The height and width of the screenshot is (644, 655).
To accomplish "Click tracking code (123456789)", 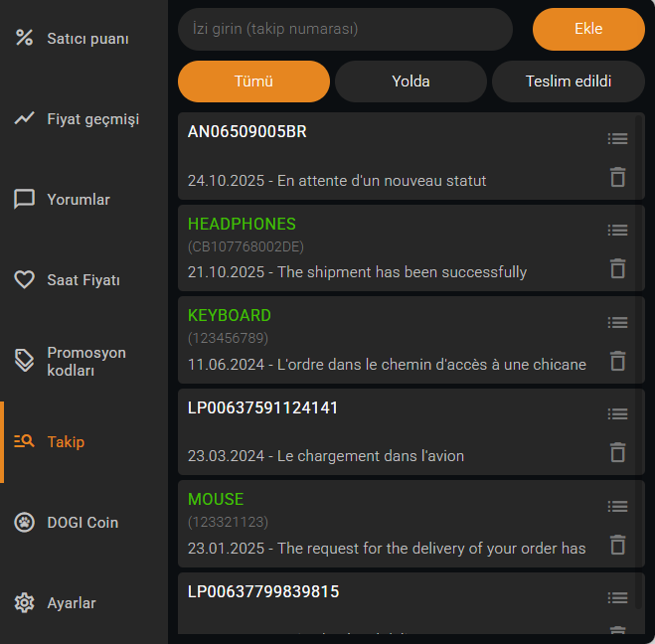I will click(x=228, y=338).
